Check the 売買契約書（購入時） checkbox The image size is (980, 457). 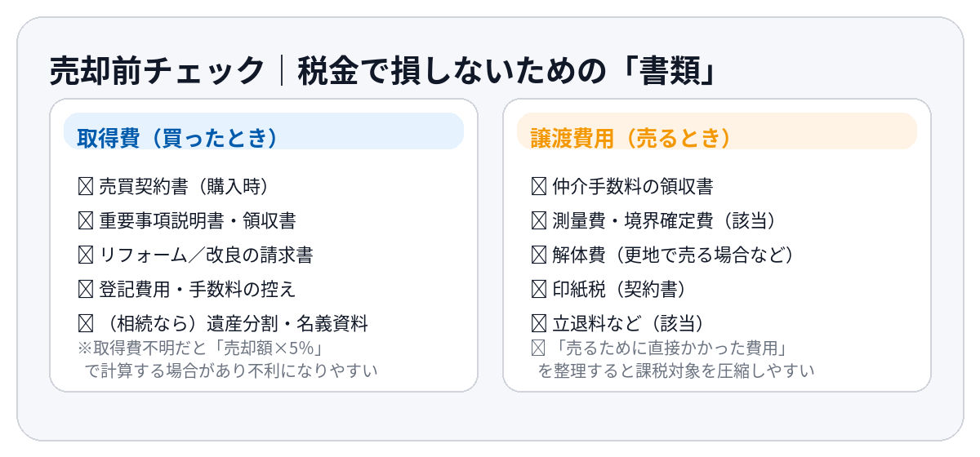85,186
